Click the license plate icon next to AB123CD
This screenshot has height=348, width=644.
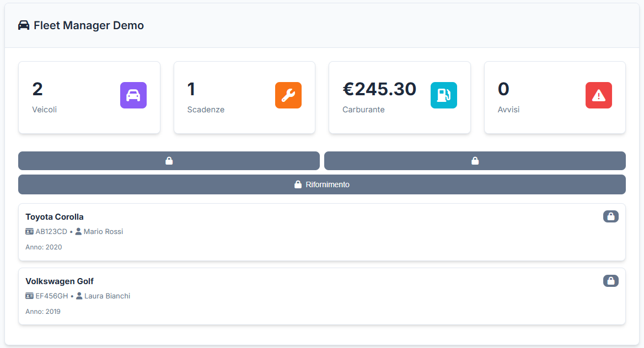click(x=30, y=232)
